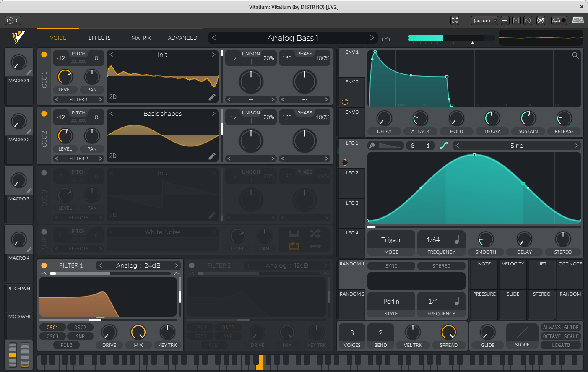The width and height of the screenshot is (588, 372).
Task: Open the host patchbay connections icon
Action: click(x=455, y=20)
